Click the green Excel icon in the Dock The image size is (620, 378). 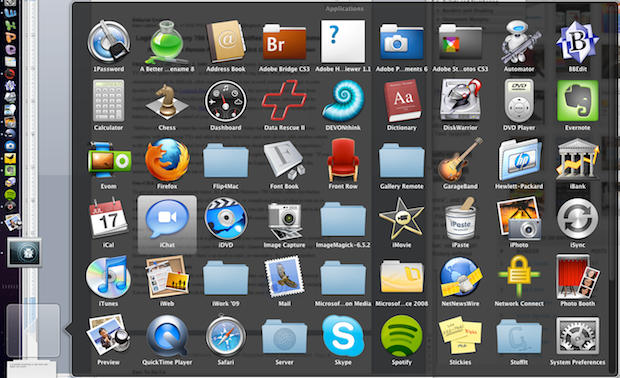tap(10, 25)
